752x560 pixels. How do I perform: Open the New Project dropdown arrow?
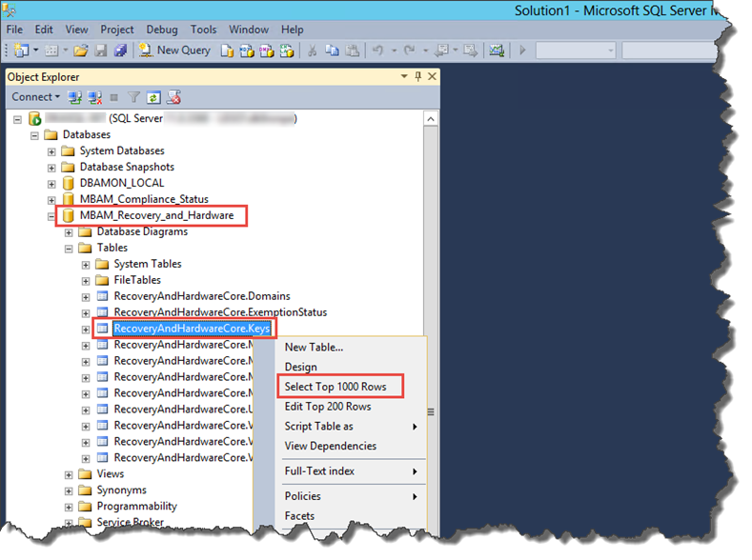click(36, 50)
